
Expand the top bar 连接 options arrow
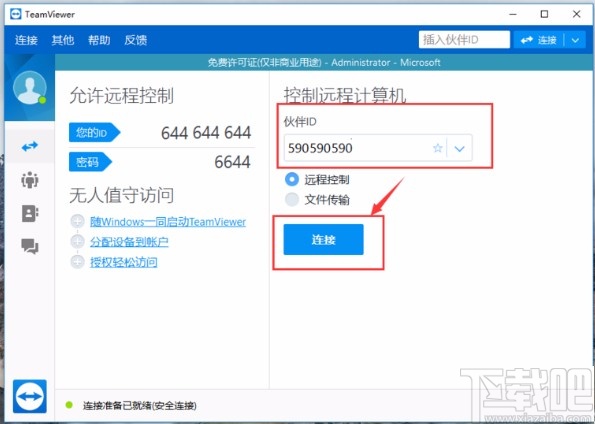click(575, 40)
